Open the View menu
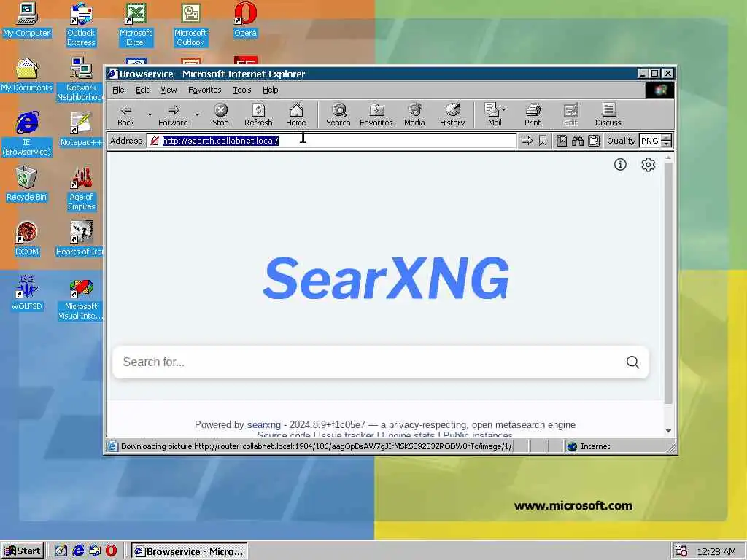Screen dimensions: 747x560 169,90
